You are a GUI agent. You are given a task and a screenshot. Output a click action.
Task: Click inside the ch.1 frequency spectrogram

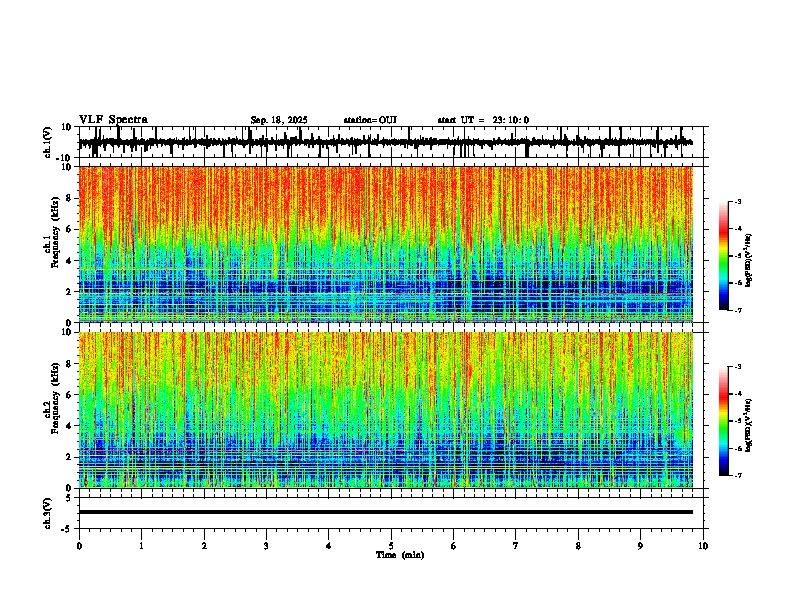click(386, 244)
